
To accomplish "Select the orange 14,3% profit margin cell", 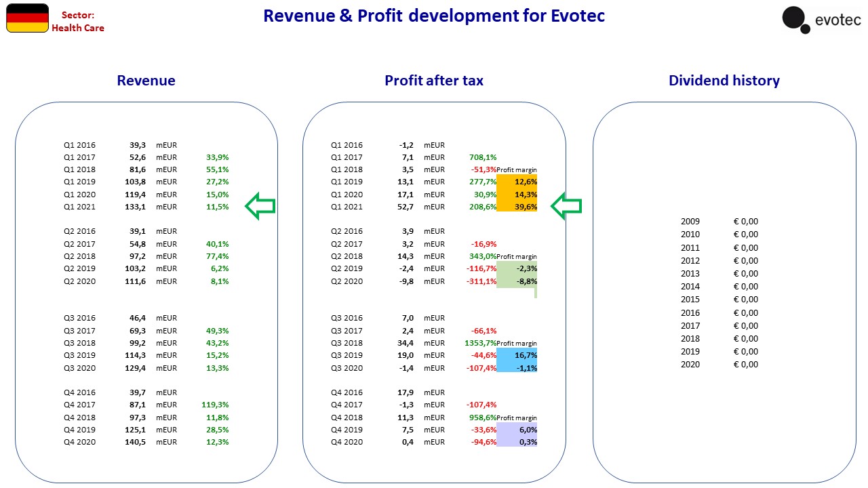I will point(517,195).
